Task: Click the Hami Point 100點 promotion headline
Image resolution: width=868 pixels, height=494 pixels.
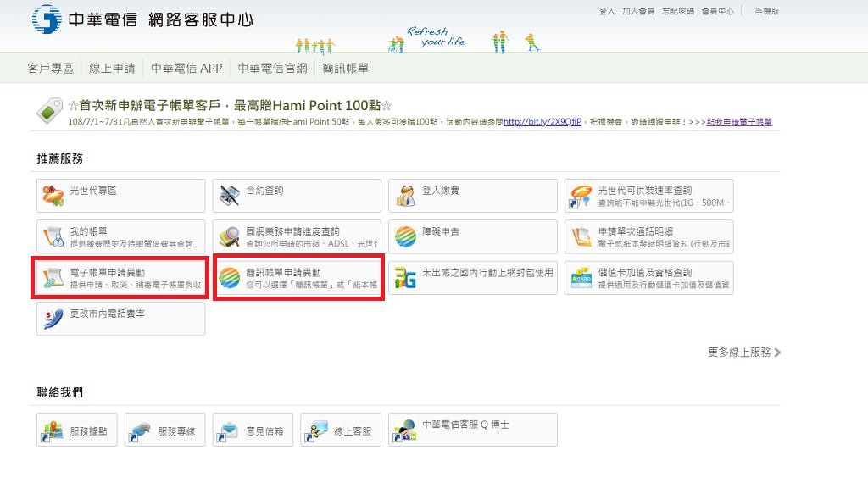Action: click(230, 105)
